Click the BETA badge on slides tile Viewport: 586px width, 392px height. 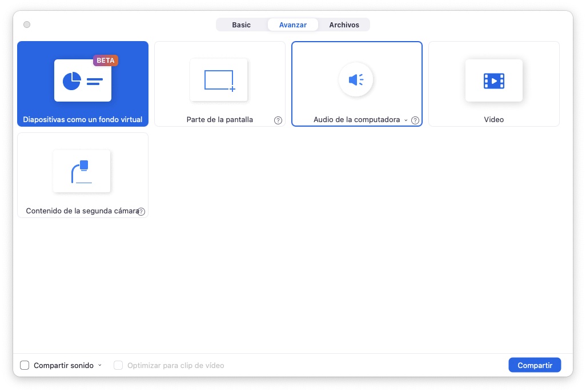pyautogui.click(x=106, y=60)
